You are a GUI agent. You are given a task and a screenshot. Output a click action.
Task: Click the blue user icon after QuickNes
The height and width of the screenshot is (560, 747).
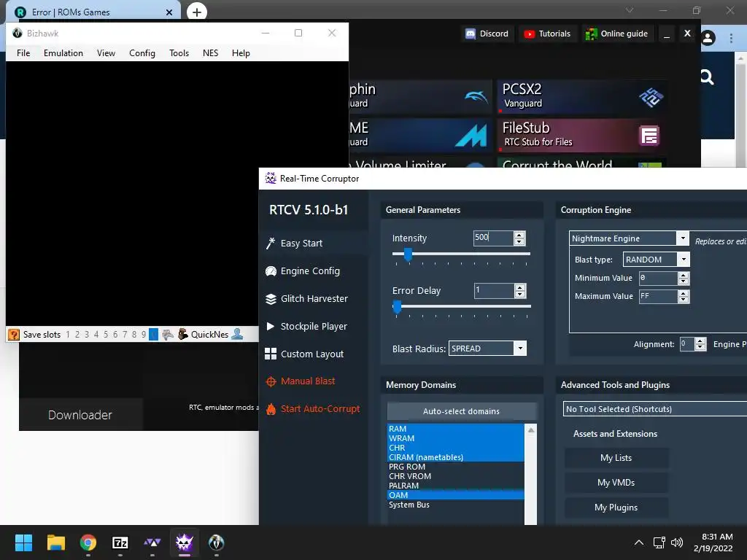click(x=237, y=334)
